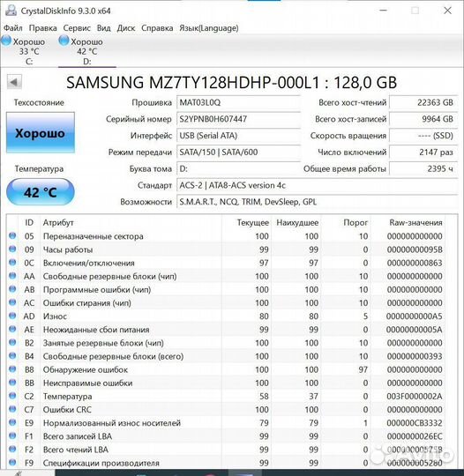Viewport: 464px width, 476px height.
Task: Click the Наихудшее column header
Action: coord(297,222)
